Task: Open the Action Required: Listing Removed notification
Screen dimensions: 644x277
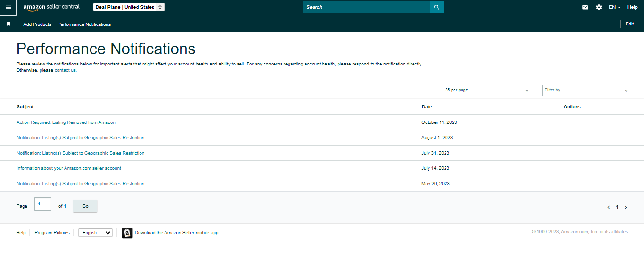Action: (x=66, y=122)
